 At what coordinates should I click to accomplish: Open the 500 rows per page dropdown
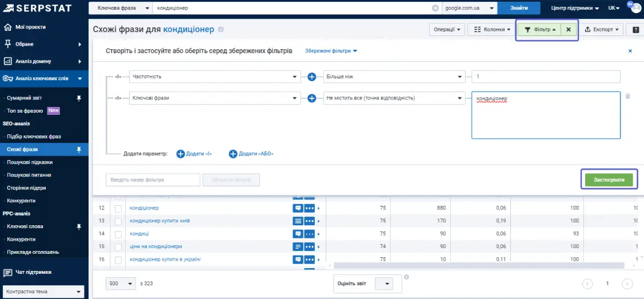click(121, 284)
